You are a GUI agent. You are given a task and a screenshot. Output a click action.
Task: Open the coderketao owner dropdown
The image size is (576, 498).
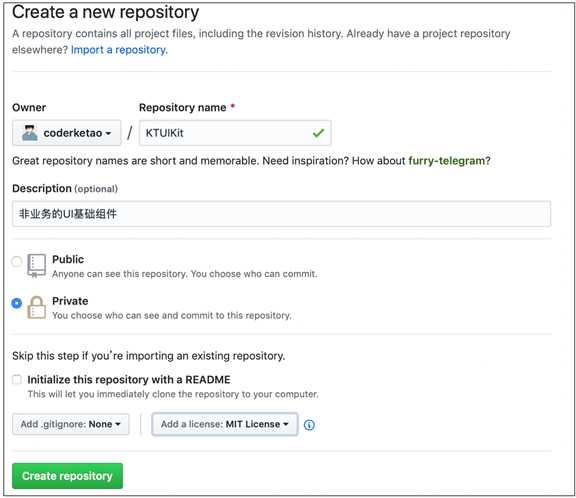(66, 133)
